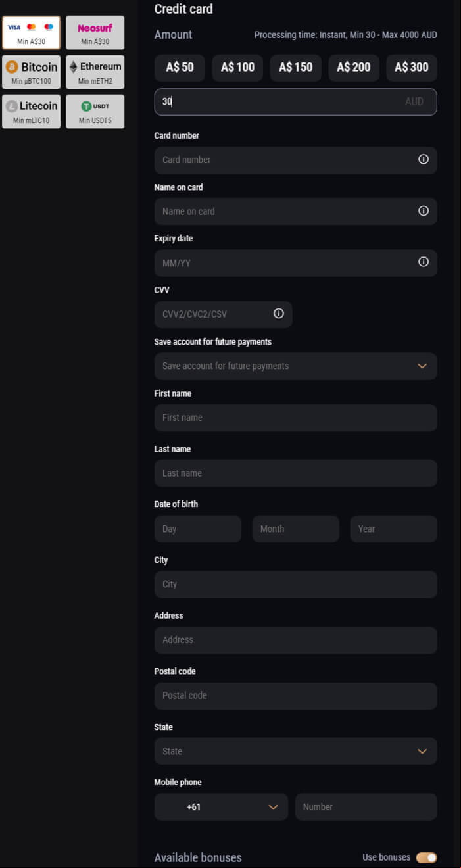The width and height of the screenshot is (461, 868).
Task: Expand the State dropdown
Action: point(295,751)
